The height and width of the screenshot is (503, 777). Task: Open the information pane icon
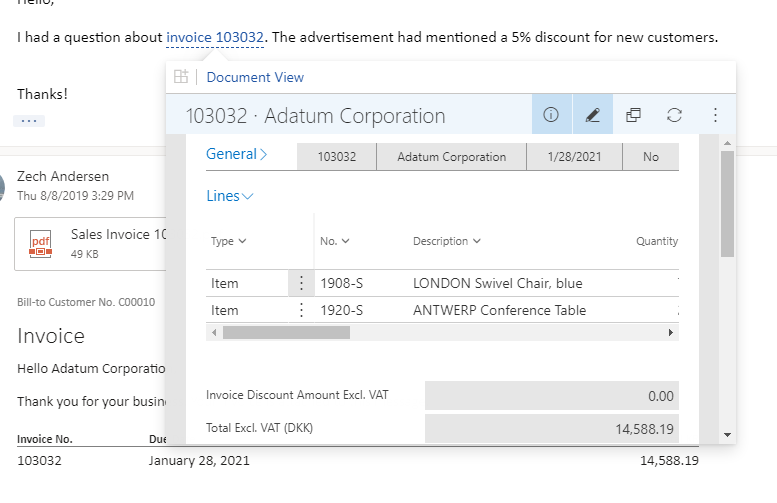(550, 115)
